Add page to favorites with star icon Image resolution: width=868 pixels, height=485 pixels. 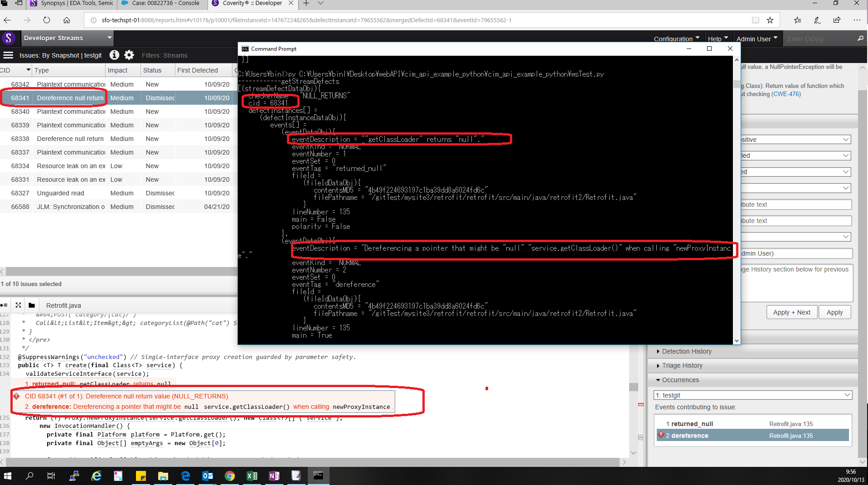coord(770,20)
